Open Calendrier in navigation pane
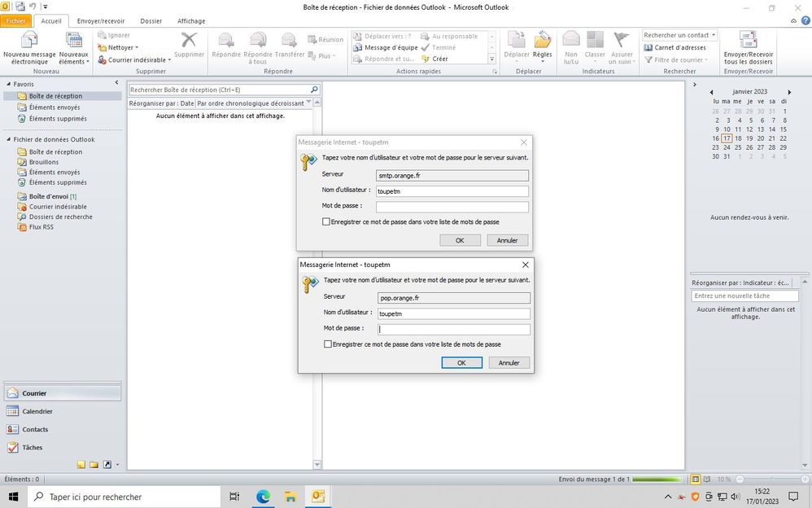The width and height of the screenshot is (812, 508). [37, 411]
